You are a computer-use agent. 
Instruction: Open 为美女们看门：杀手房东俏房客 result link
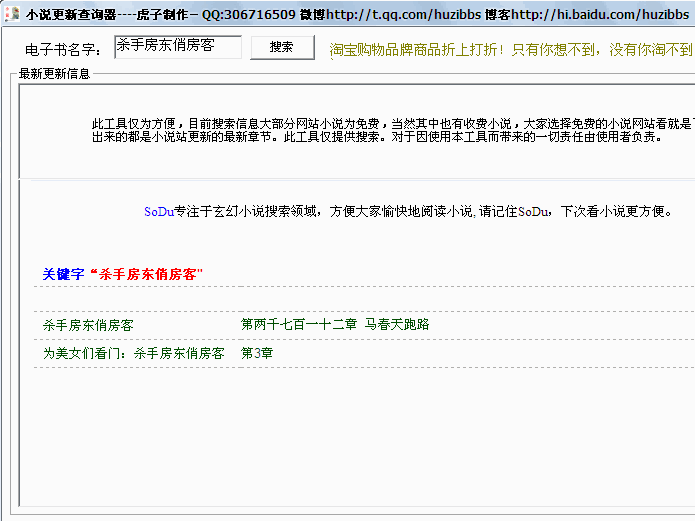tap(133, 353)
